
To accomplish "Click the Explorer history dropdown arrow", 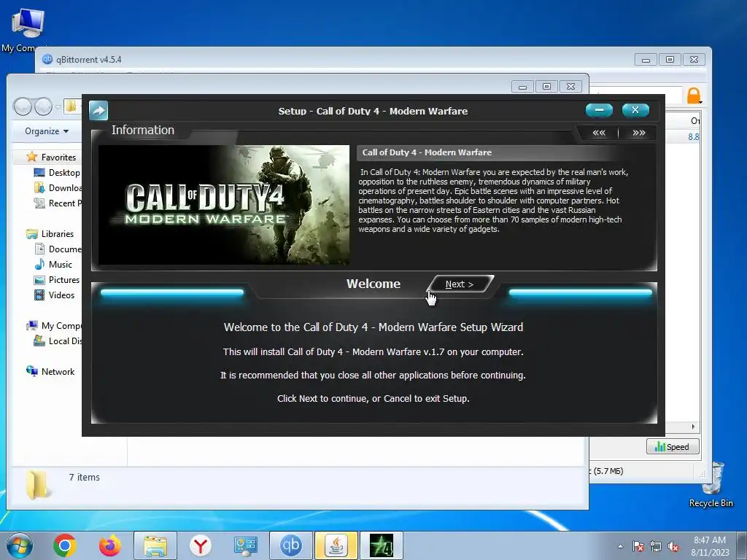I will click(x=58, y=106).
